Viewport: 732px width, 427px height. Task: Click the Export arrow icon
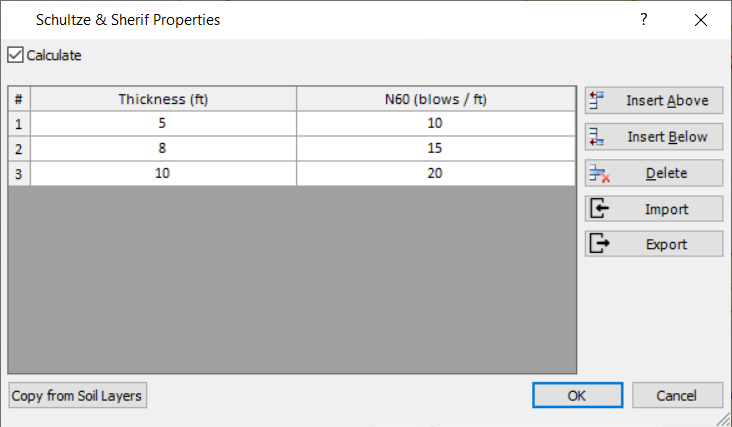(599, 244)
